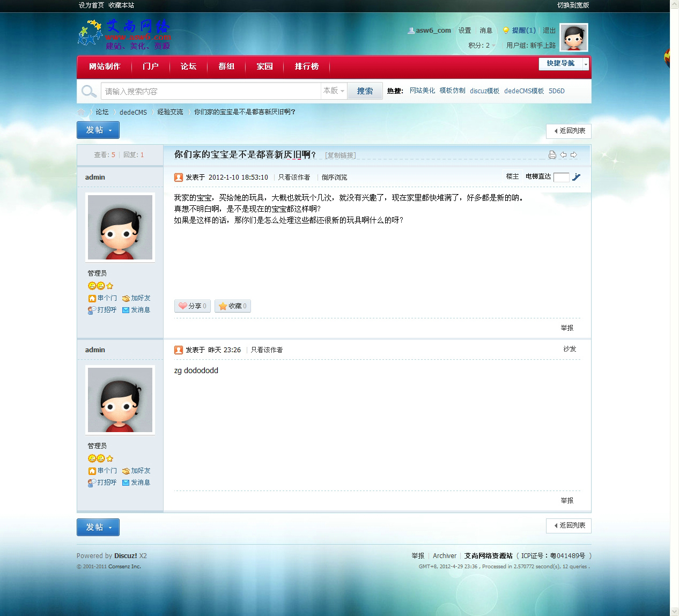
Task: Open the previous thread arrow icon
Action: (563, 154)
